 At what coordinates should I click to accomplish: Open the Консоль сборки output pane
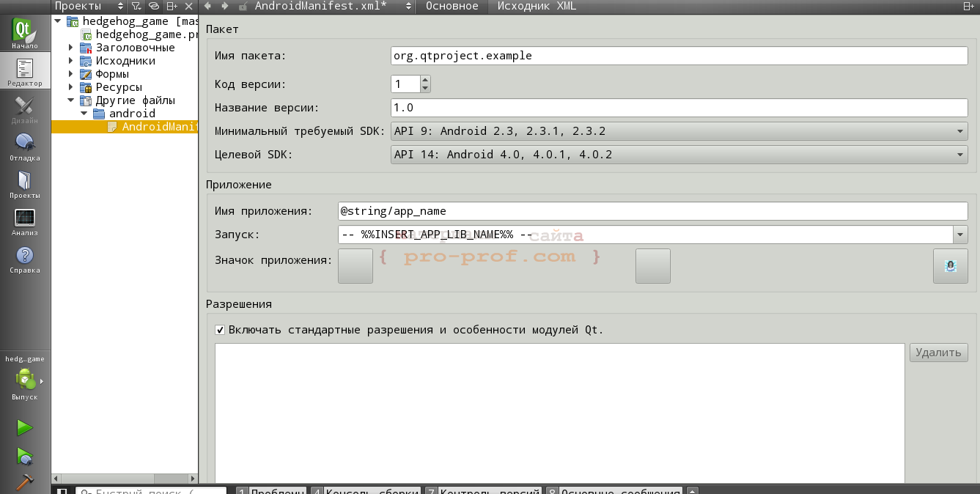coord(365,491)
